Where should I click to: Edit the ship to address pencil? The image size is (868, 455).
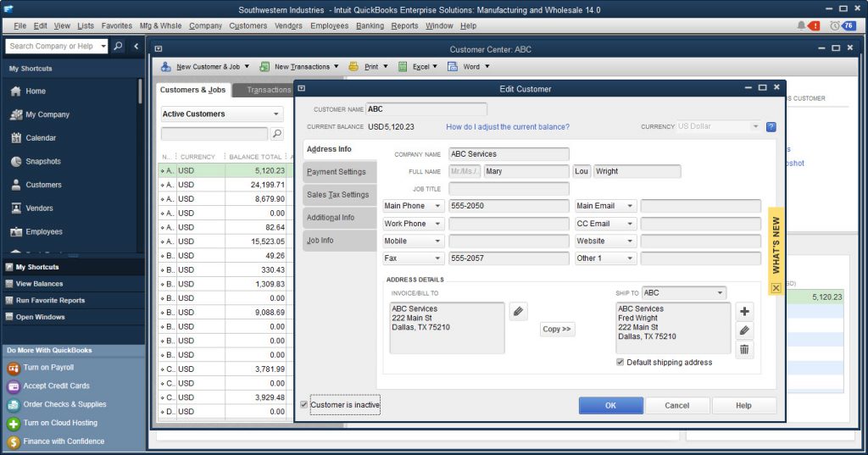744,330
